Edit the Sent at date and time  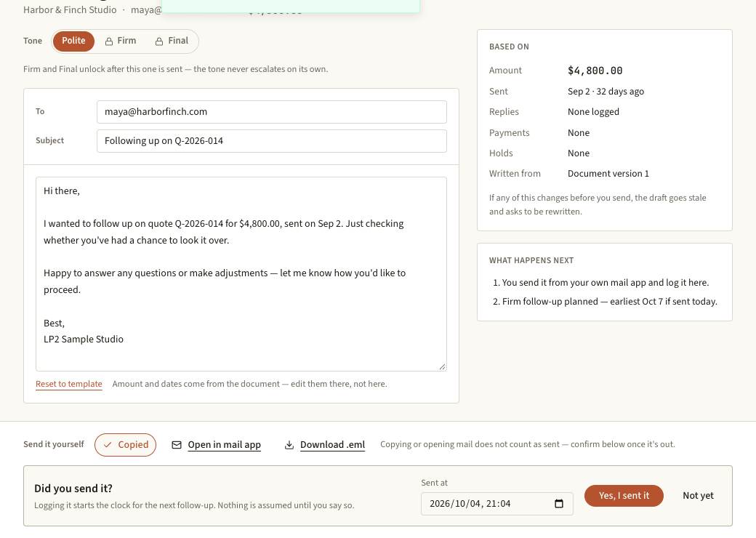pyautogui.click(x=496, y=504)
